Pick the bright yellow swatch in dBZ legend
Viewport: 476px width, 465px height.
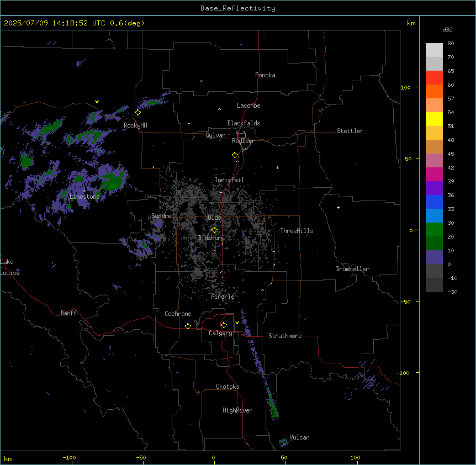[434, 119]
